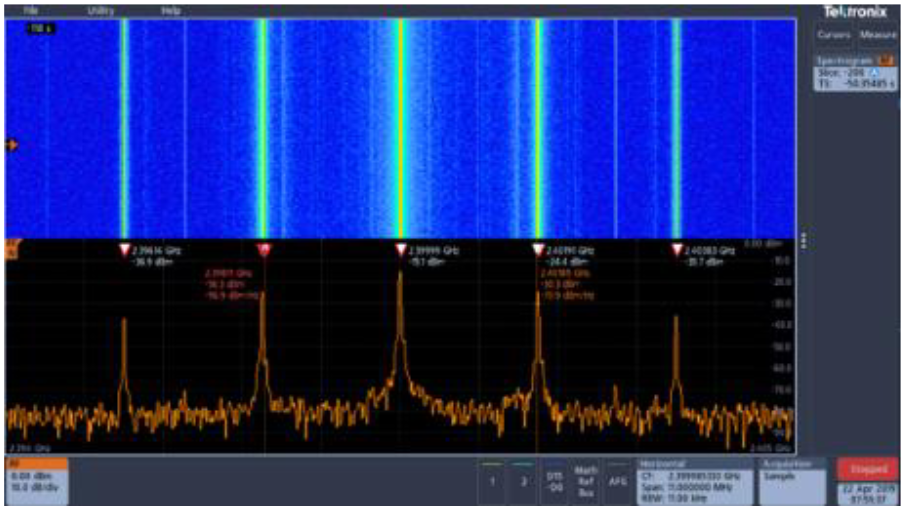Toggle channel 1 button
The image size is (905, 510).
pyautogui.click(x=491, y=481)
